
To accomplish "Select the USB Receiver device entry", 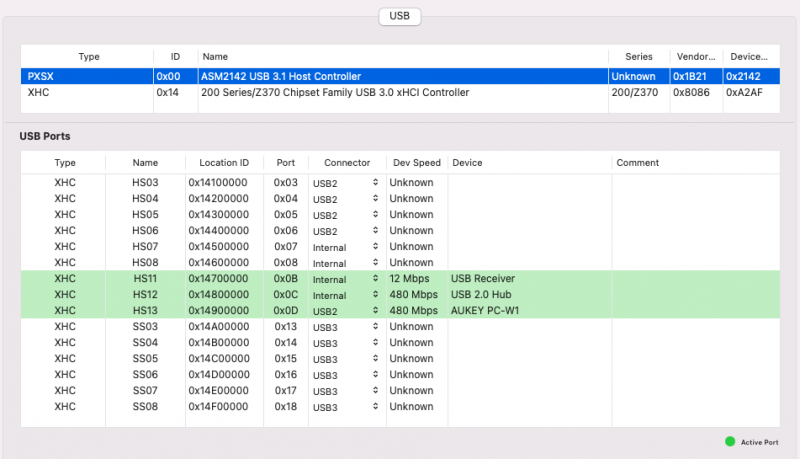I will coord(483,279).
